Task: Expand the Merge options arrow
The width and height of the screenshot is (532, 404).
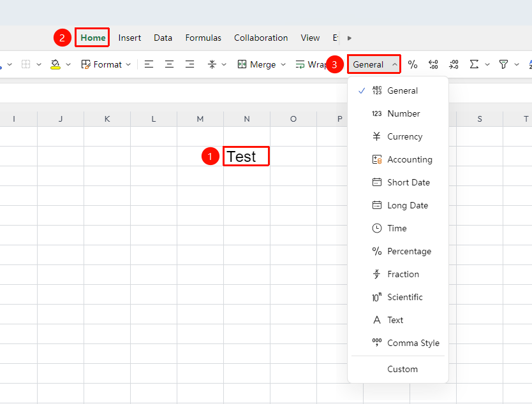Action: (x=283, y=64)
